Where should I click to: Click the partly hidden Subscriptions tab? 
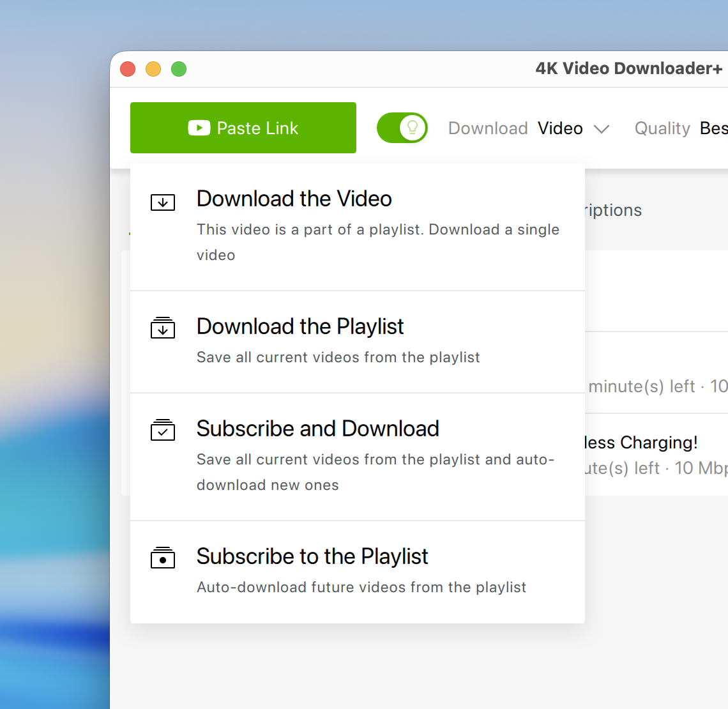click(x=613, y=210)
